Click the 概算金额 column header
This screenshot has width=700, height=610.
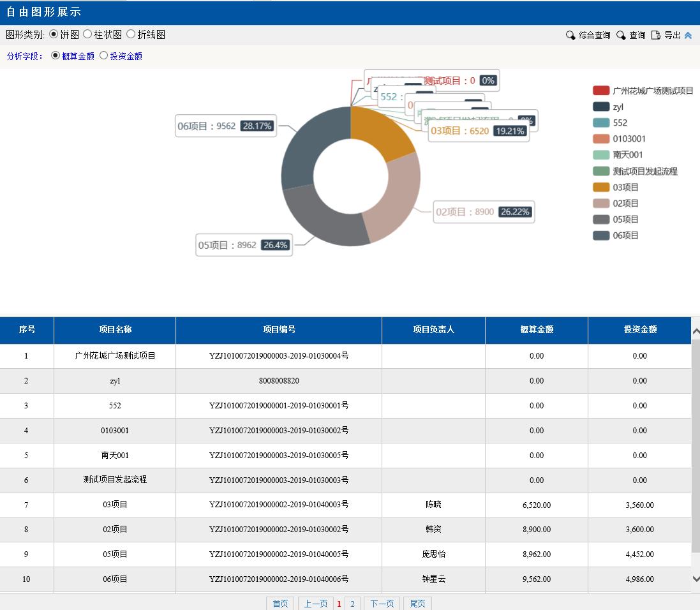pyautogui.click(x=536, y=330)
